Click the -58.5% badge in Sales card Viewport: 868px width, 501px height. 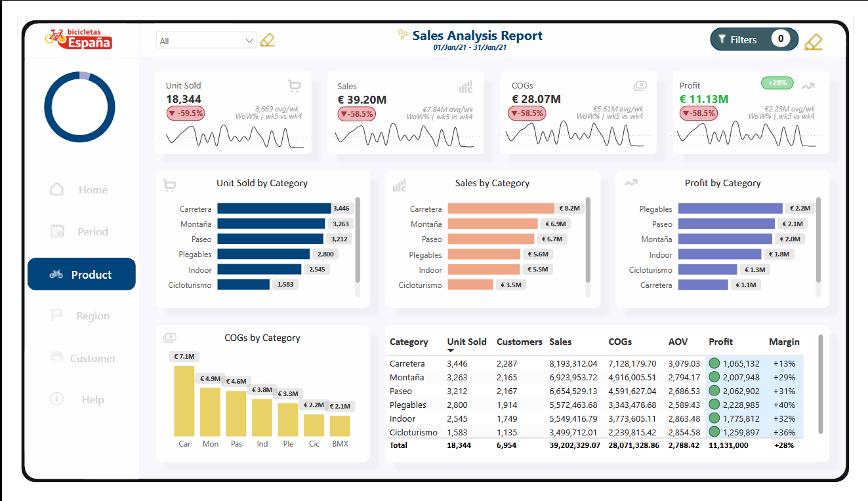tap(356, 113)
